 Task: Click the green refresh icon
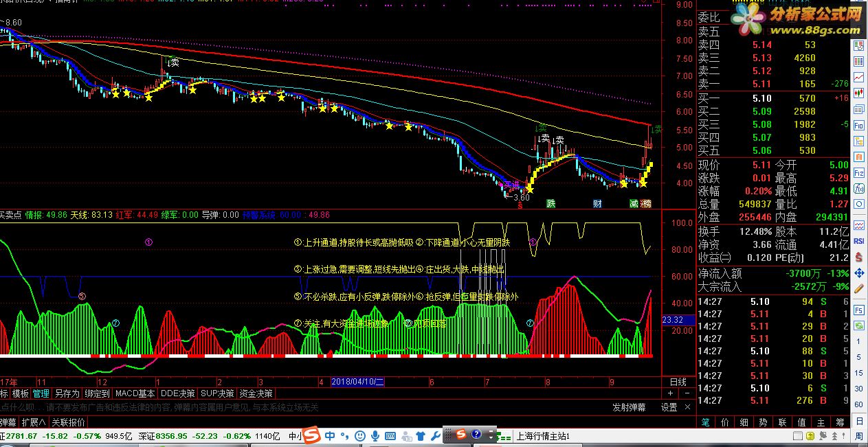858,325
